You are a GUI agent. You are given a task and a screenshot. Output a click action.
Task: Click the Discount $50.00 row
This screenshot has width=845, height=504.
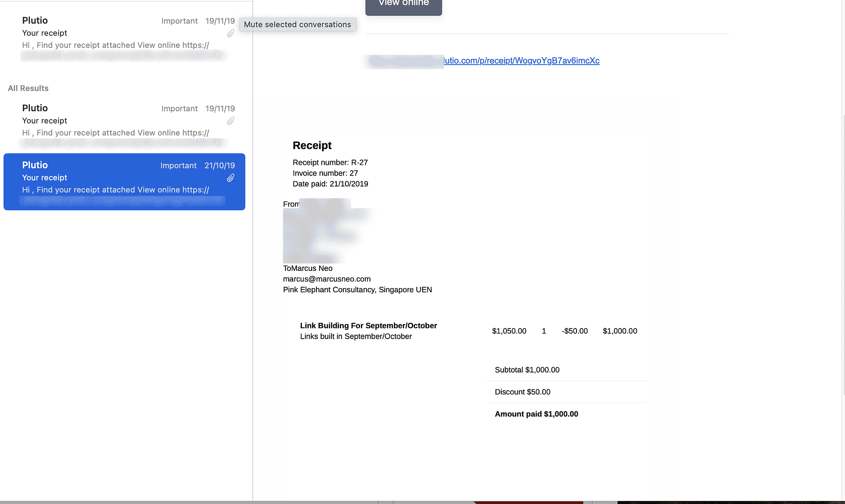[522, 392]
